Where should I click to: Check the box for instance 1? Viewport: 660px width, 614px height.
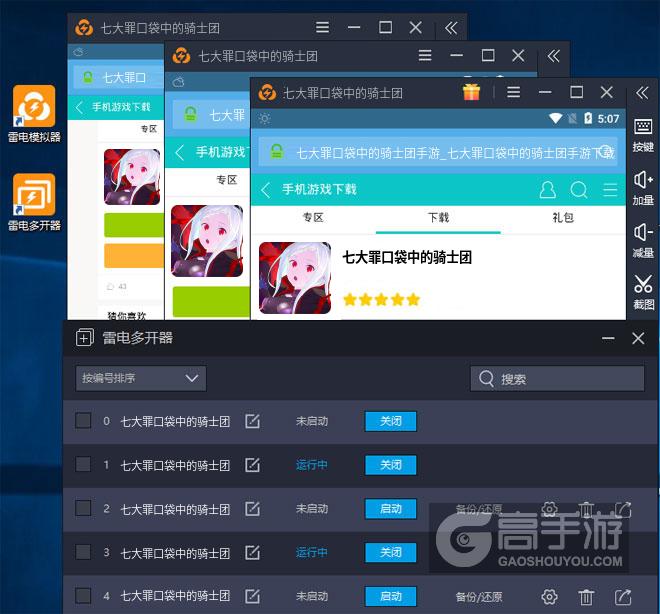click(83, 464)
